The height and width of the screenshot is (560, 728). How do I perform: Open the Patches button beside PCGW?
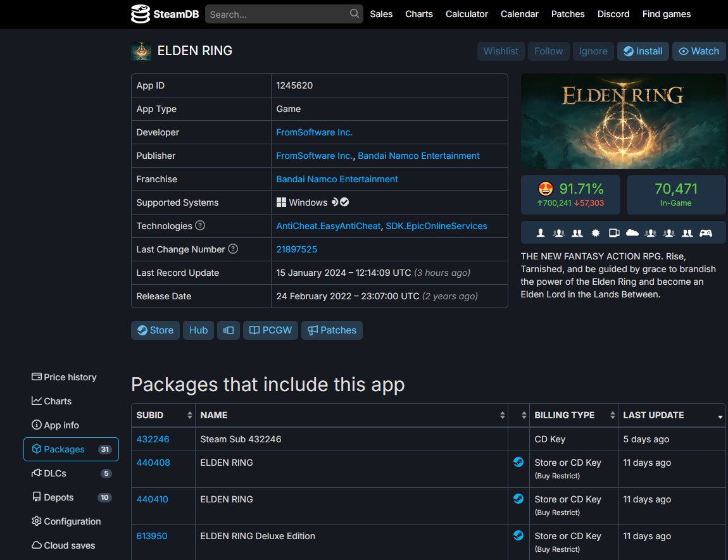click(x=332, y=330)
